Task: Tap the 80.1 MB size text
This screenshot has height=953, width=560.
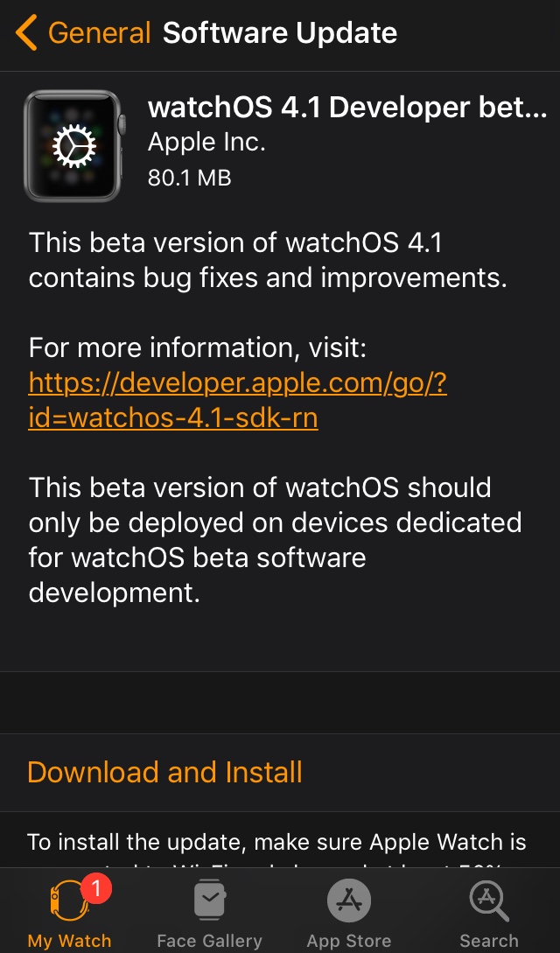Action: [x=190, y=178]
